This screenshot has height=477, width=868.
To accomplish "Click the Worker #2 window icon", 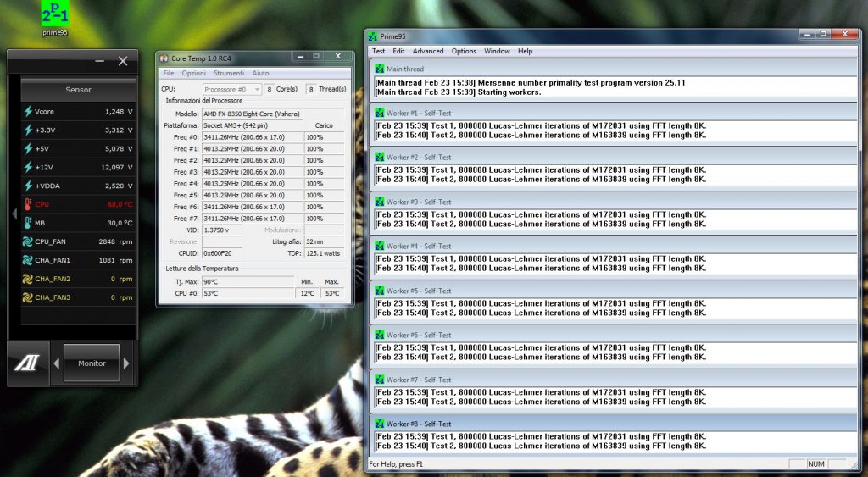I will [x=379, y=157].
